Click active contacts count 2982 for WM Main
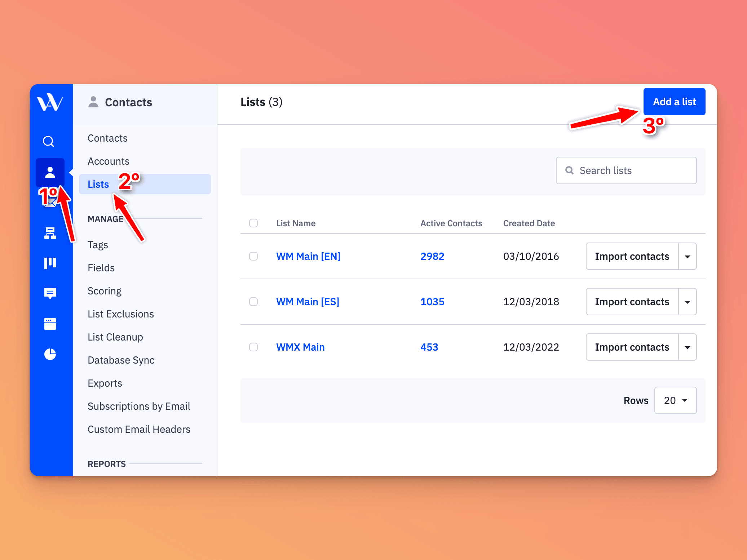This screenshot has width=747, height=560. pyautogui.click(x=433, y=256)
